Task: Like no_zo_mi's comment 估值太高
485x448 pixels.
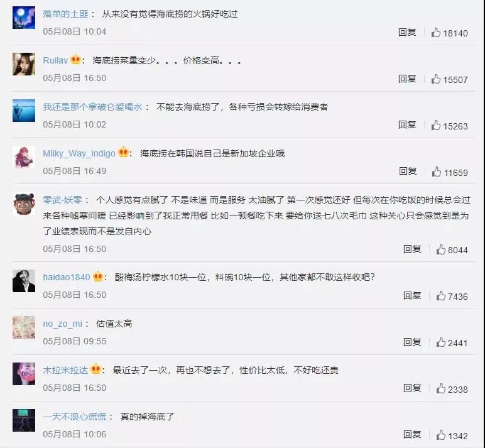Action: tap(441, 342)
